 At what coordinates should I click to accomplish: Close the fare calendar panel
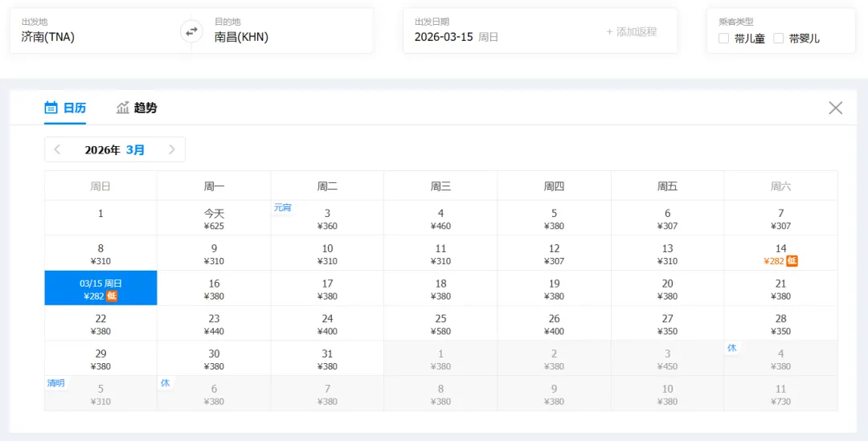point(835,108)
